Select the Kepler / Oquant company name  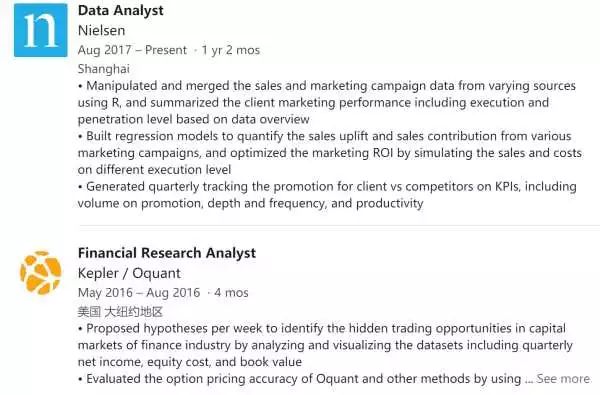[129, 273]
